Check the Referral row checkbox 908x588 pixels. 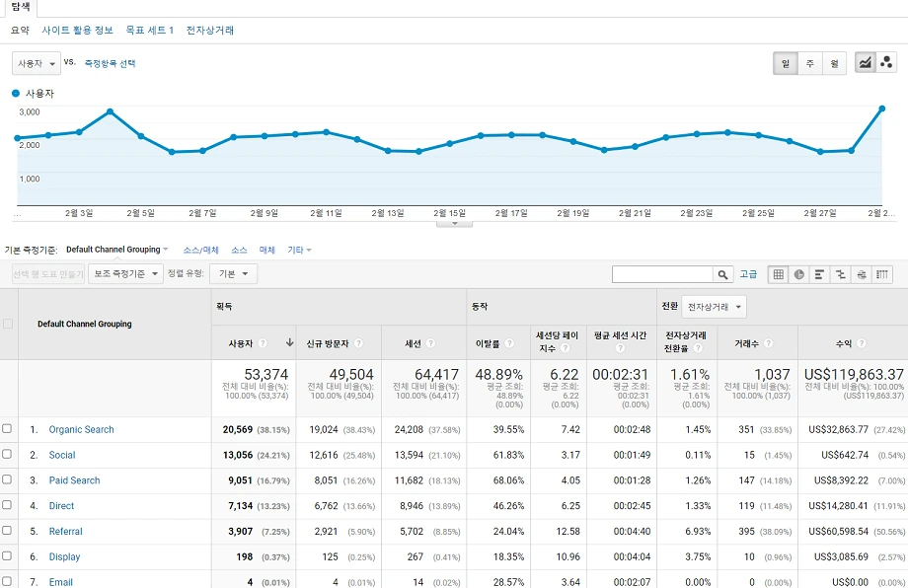(x=7, y=530)
